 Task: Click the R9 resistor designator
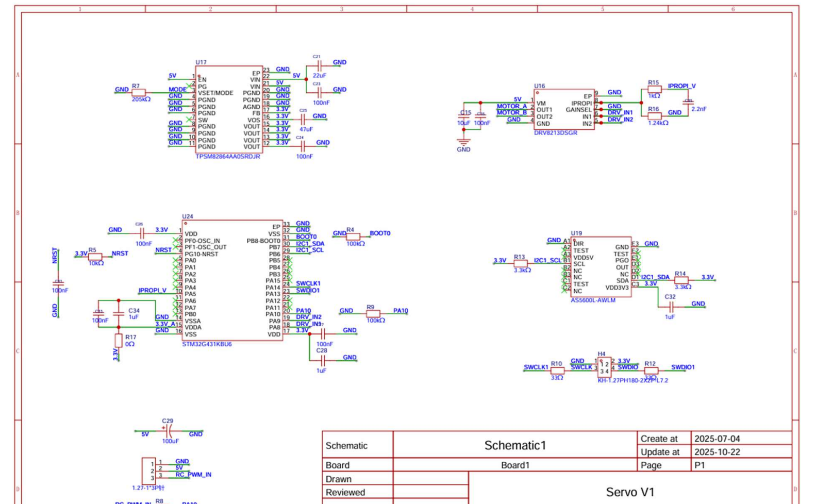370,307
